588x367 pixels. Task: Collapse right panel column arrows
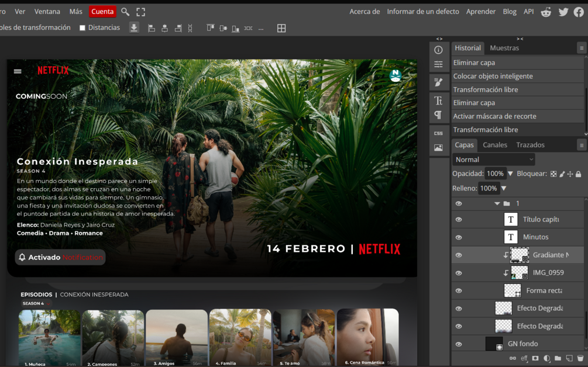[x=520, y=39]
